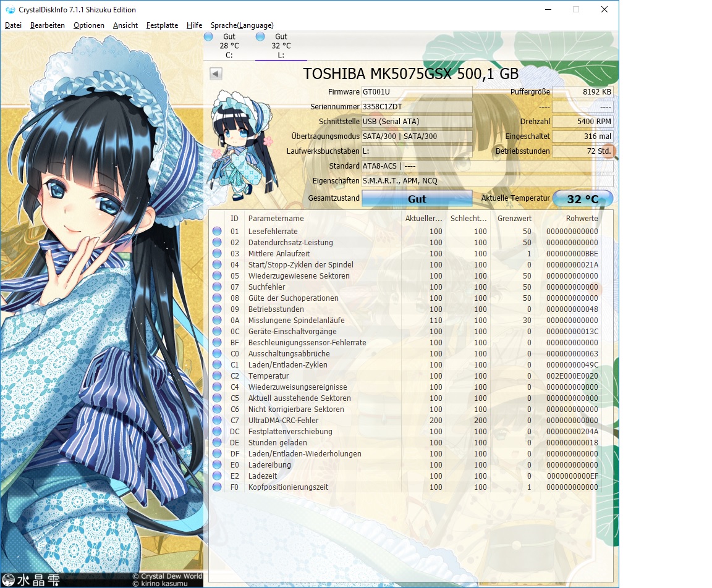Click the Standard field ATA8-ACS

pyautogui.click(x=487, y=166)
